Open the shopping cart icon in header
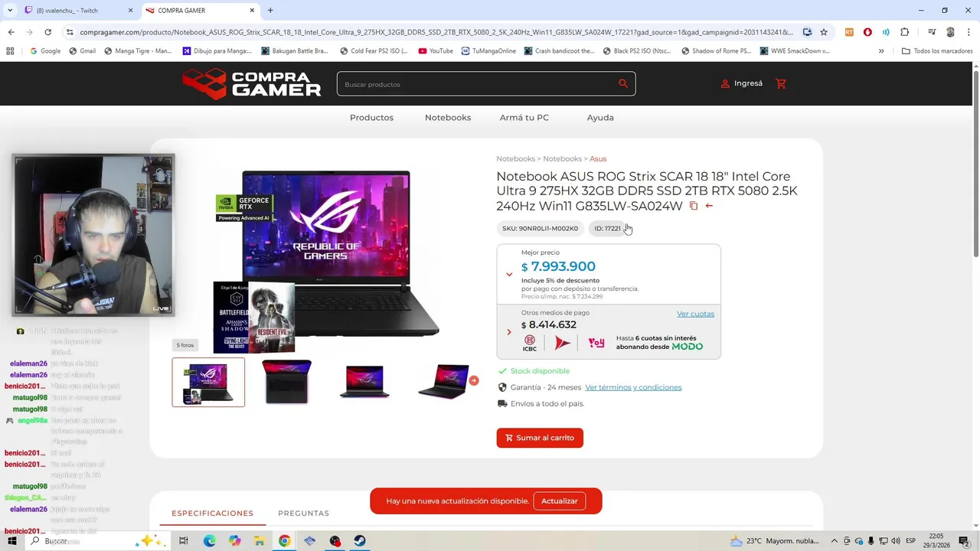The image size is (980, 551). (x=781, y=83)
